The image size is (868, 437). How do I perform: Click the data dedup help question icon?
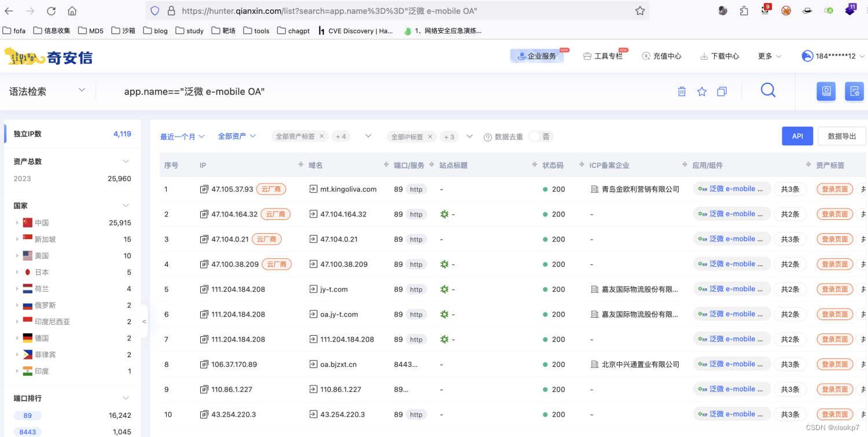487,137
